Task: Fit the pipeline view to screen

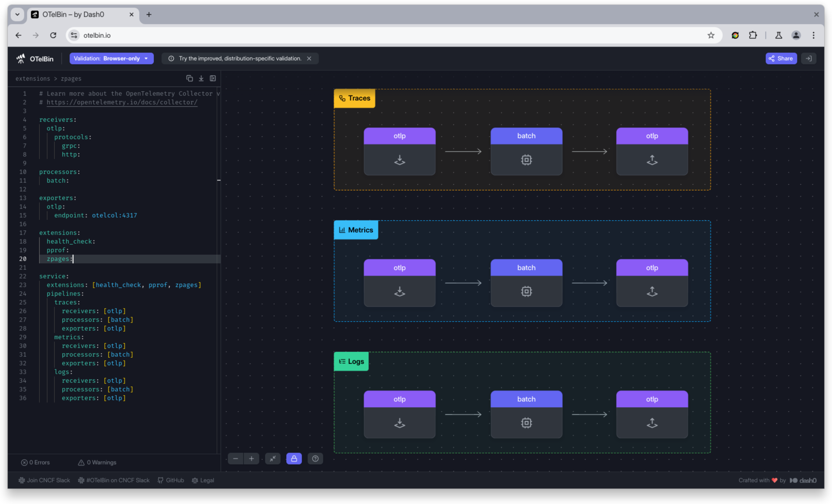Action: pos(273,459)
